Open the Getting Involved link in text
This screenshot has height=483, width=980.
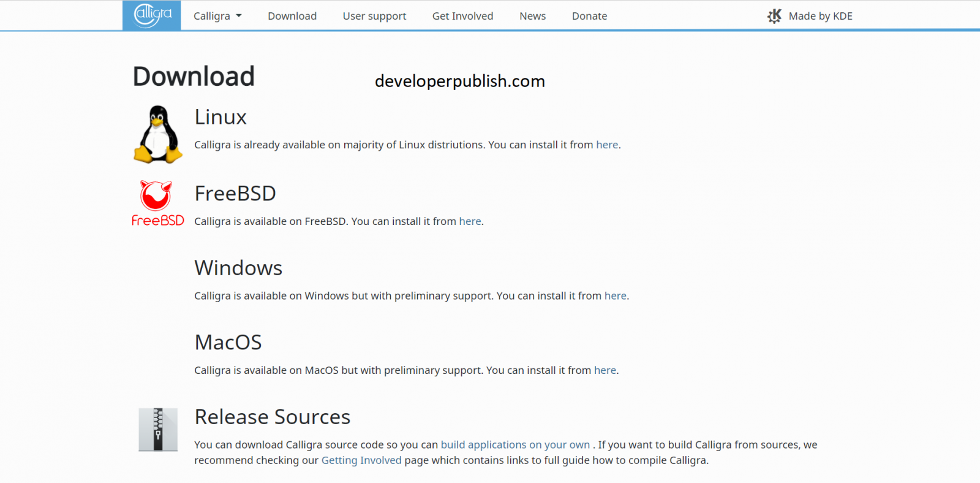click(361, 460)
